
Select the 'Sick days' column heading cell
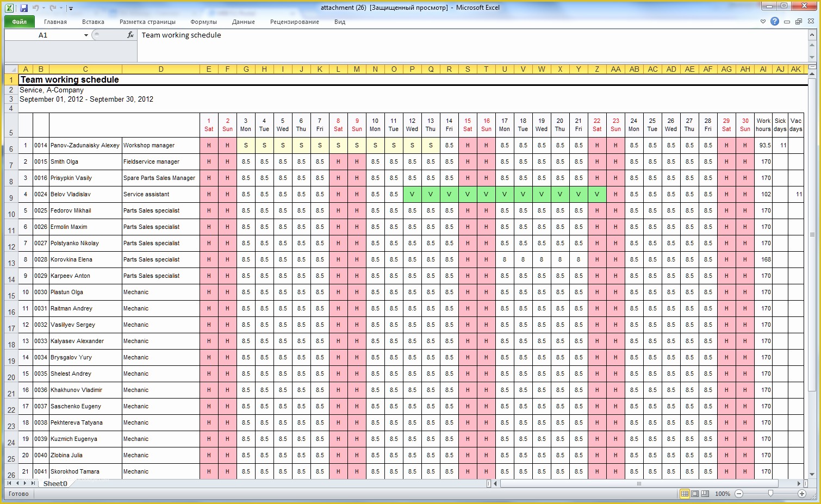click(x=780, y=125)
